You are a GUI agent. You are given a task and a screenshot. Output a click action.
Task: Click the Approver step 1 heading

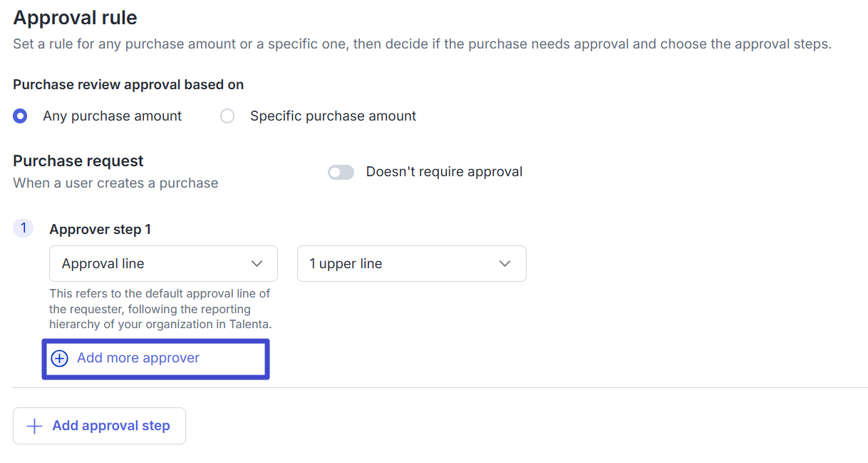tap(100, 229)
